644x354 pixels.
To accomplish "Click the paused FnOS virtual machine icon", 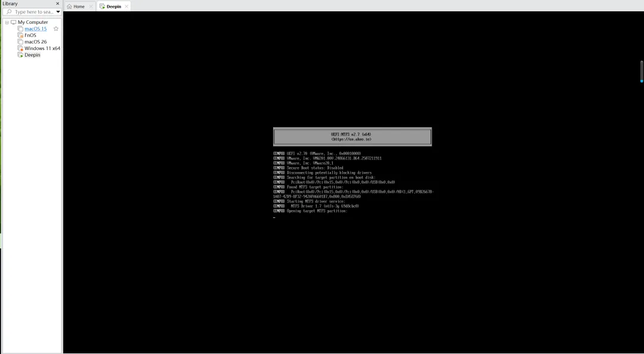I will [20, 35].
